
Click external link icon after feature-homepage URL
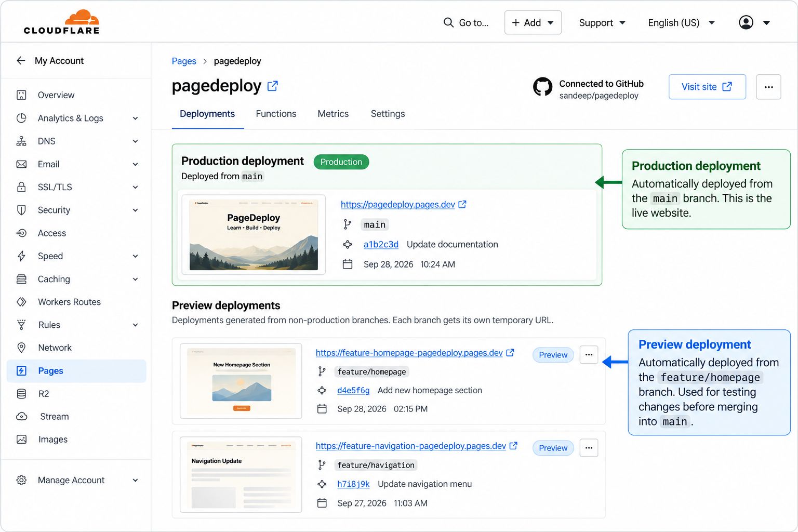510,352
